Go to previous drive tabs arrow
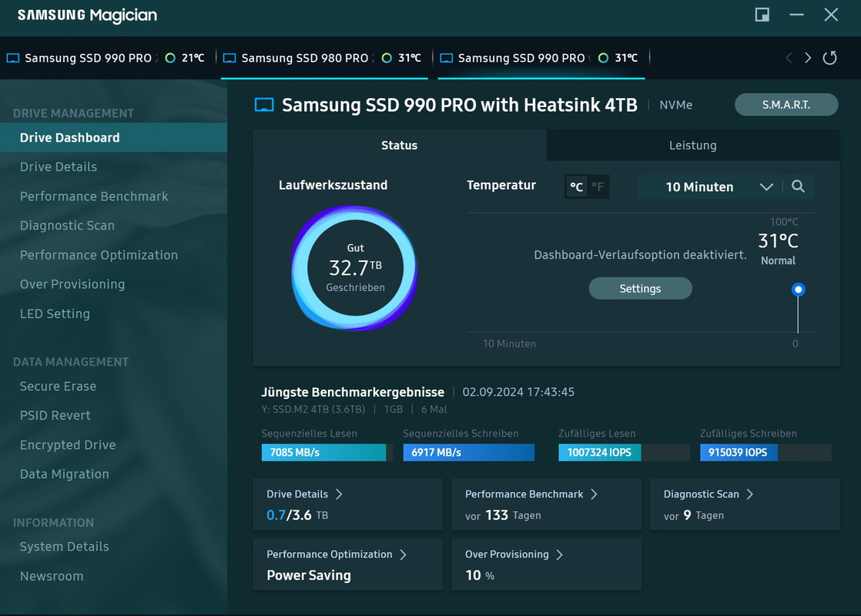 tap(789, 58)
